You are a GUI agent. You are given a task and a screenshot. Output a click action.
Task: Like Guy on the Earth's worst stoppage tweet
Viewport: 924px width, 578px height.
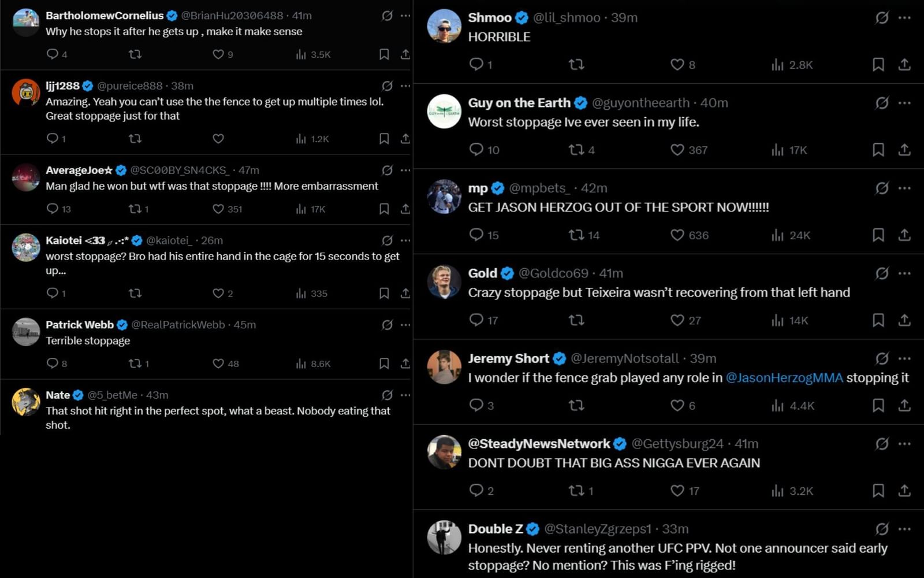point(677,150)
